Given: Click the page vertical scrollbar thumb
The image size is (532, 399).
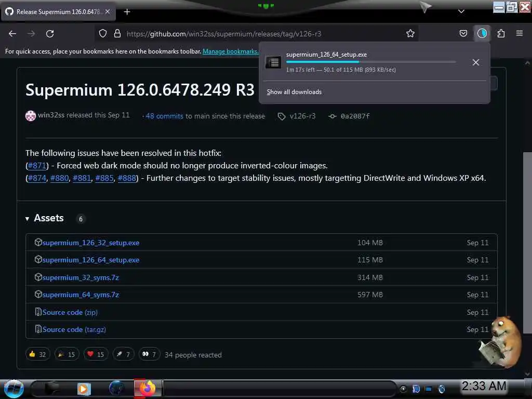Looking at the screenshot, I should [527, 243].
